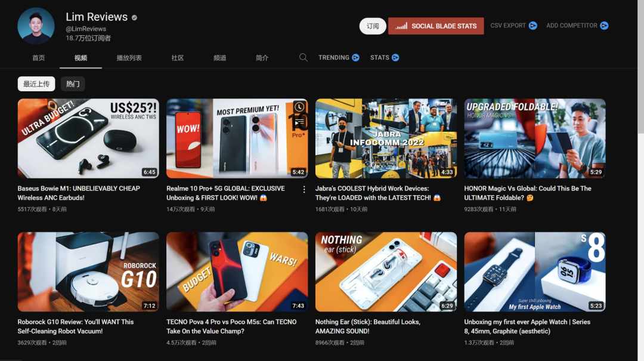
Task: Open HONOR Magic Vs foldable thumbnail
Action: pyautogui.click(x=535, y=138)
